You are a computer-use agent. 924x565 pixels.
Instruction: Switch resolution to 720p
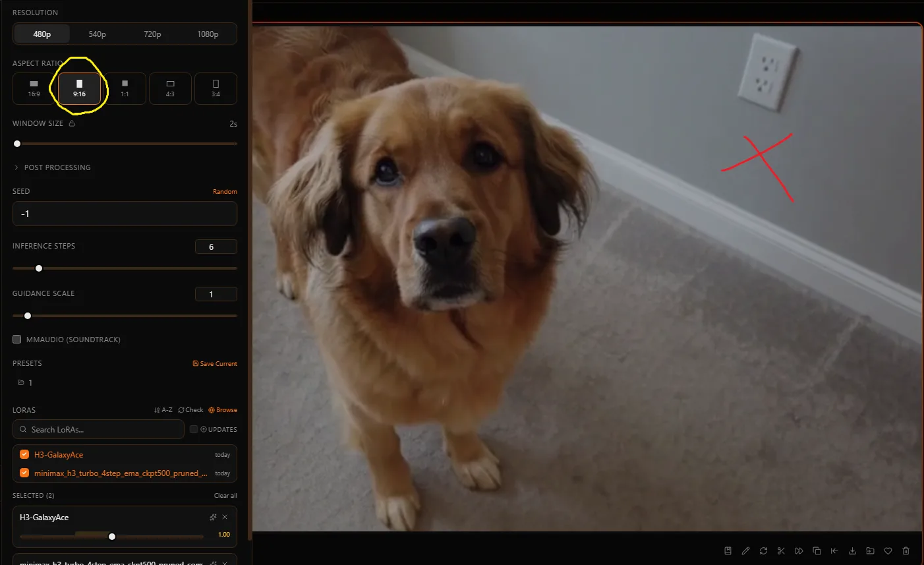[x=152, y=34]
